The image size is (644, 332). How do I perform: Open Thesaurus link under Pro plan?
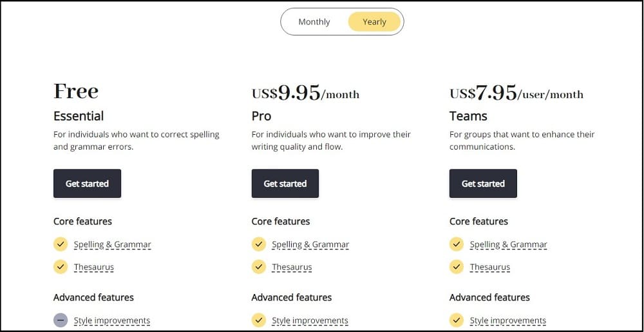pos(292,267)
